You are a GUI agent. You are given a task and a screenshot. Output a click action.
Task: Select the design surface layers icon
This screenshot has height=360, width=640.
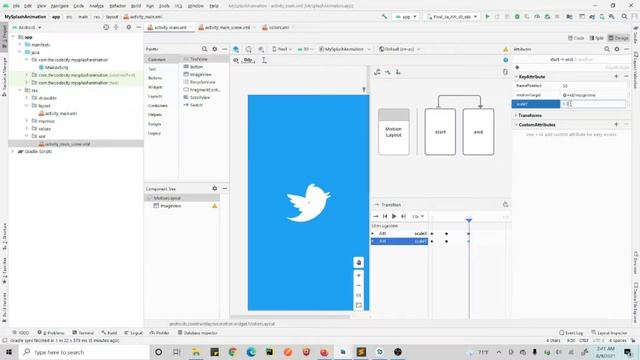pos(236,49)
